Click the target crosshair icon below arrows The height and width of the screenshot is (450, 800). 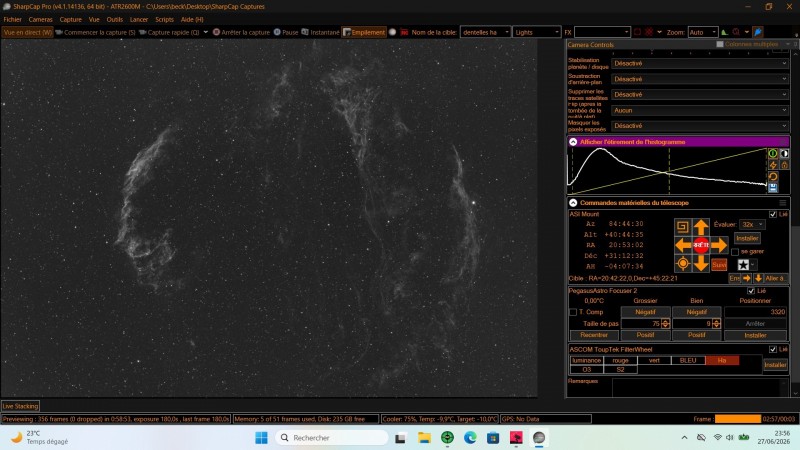point(683,264)
